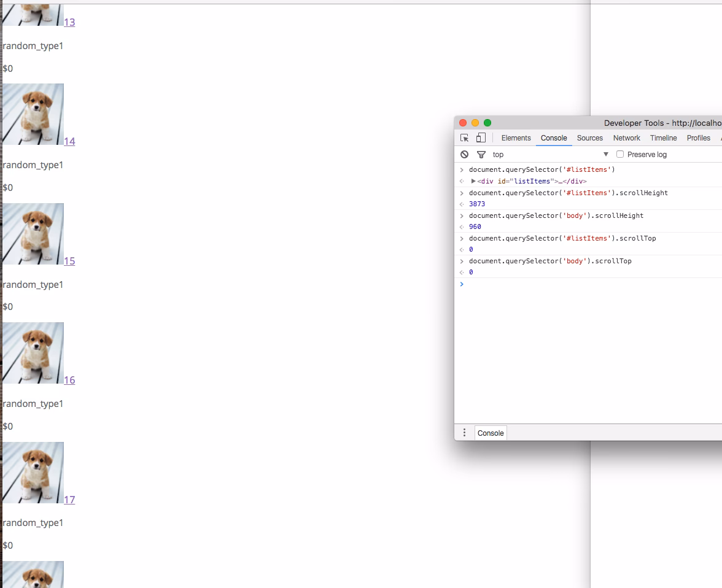Enable the Preserve log checkbox
This screenshot has height=588, width=722.
point(620,154)
